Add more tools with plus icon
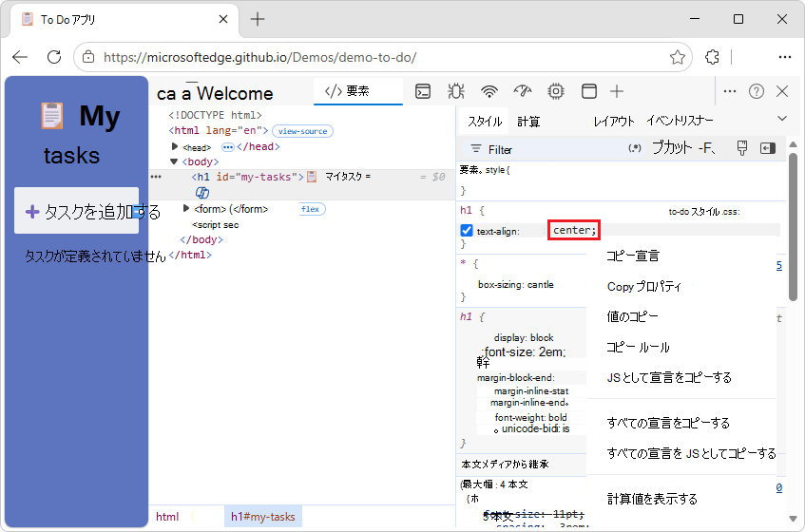805x532 pixels. (x=617, y=92)
